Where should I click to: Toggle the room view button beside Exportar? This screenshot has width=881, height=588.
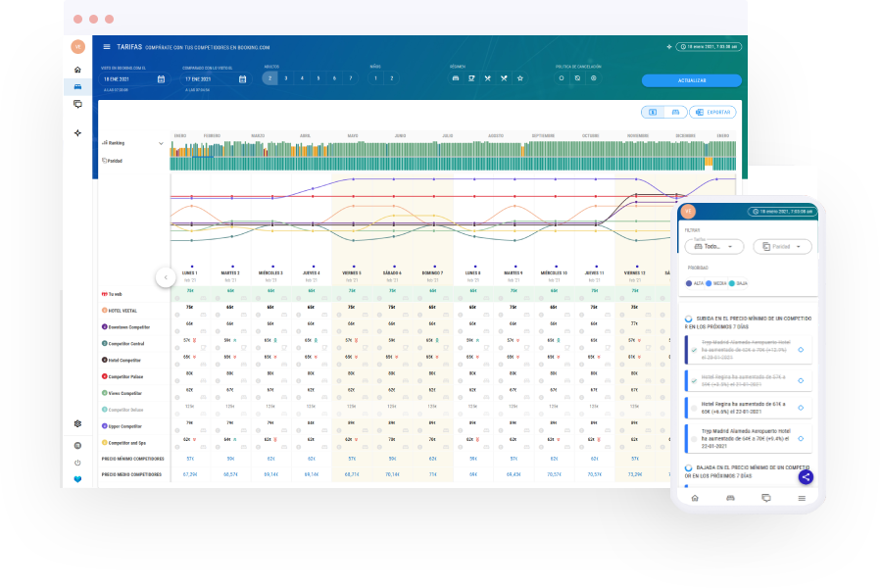(x=675, y=113)
